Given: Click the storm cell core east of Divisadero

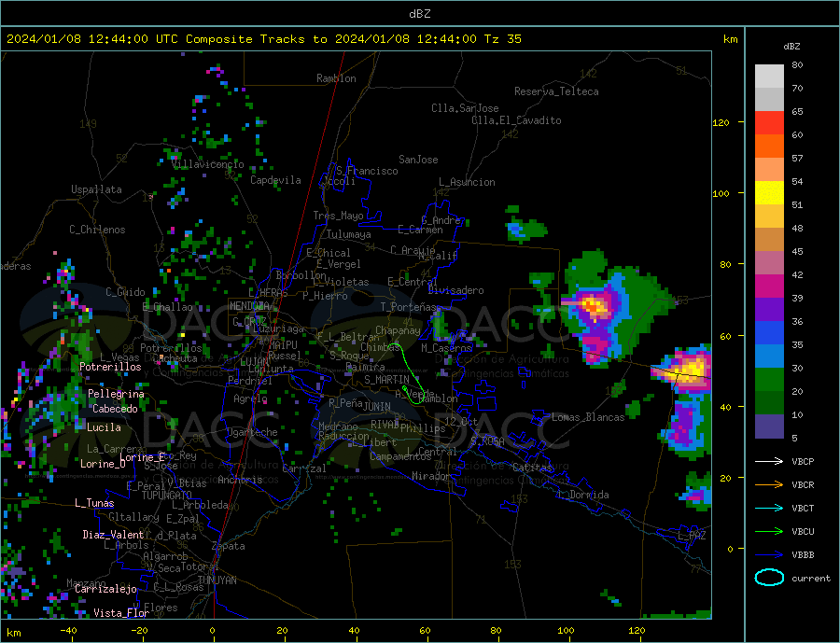Looking at the screenshot, I should pyautogui.click(x=594, y=306).
